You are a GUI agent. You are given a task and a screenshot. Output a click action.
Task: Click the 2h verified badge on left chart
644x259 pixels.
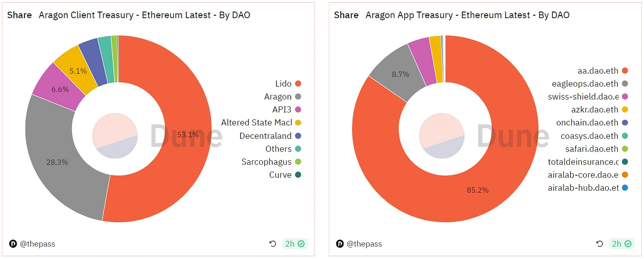tap(295, 244)
